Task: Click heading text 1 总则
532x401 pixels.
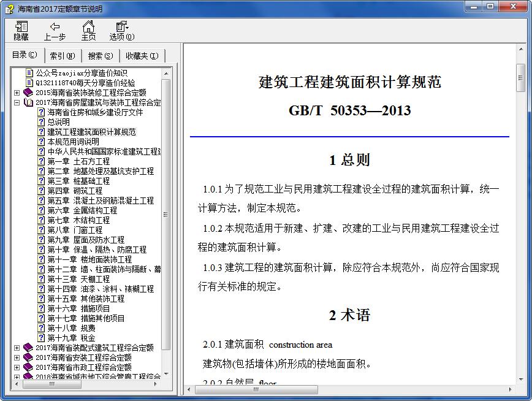Action: pyautogui.click(x=349, y=160)
